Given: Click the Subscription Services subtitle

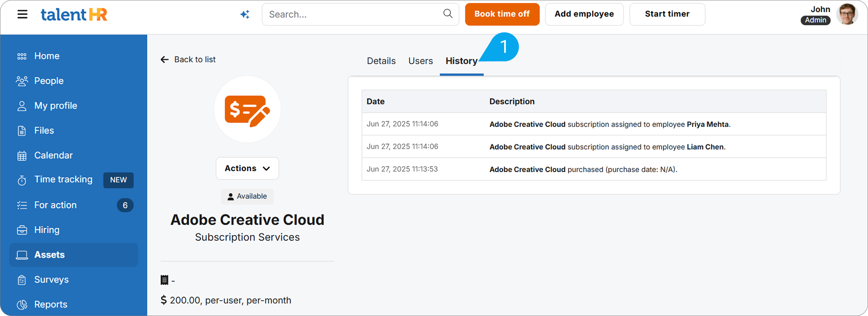Looking at the screenshot, I should pos(247,237).
